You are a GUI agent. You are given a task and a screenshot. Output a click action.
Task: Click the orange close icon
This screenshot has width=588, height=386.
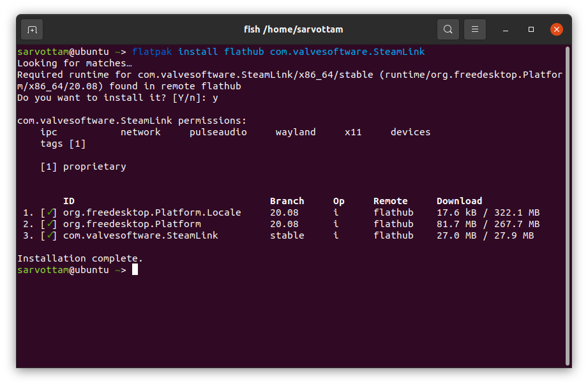coord(556,29)
